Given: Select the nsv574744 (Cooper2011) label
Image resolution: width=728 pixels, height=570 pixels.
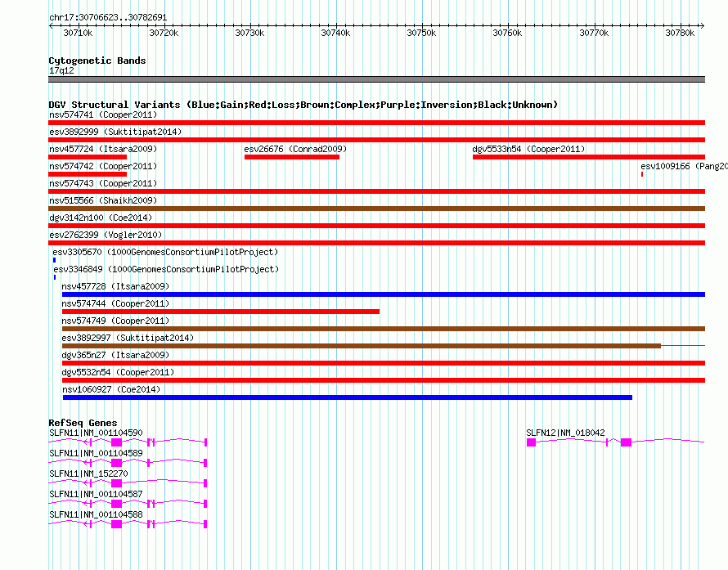Looking at the screenshot, I should pyautogui.click(x=115, y=303).
